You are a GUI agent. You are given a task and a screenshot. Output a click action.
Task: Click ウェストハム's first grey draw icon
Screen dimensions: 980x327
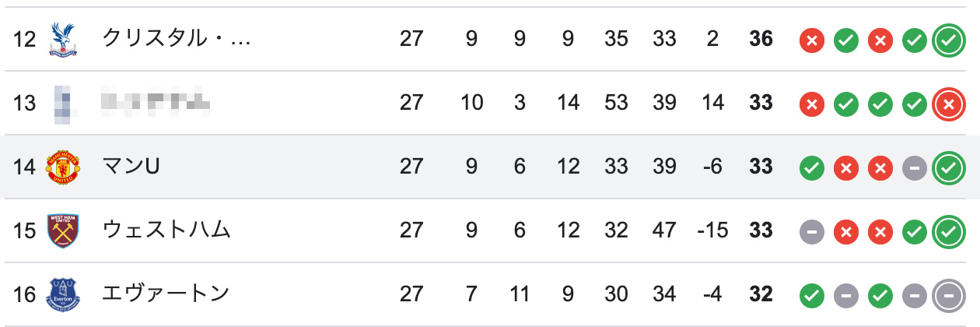point(812,230)
